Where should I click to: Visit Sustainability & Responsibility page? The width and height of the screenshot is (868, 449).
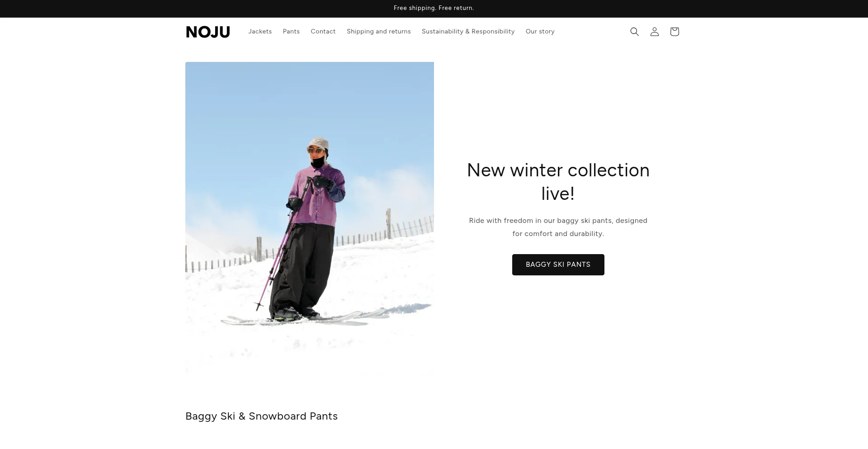click(468, 31)
